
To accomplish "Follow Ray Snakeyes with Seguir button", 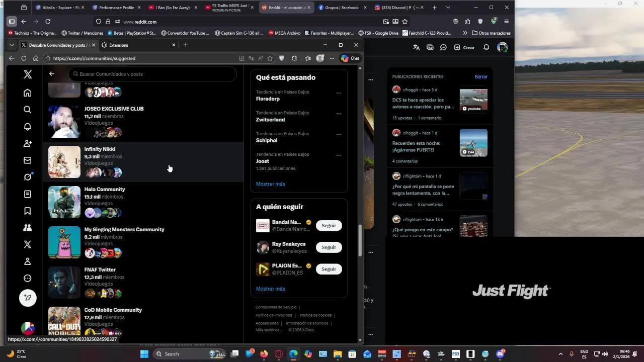I will [329, 247].
